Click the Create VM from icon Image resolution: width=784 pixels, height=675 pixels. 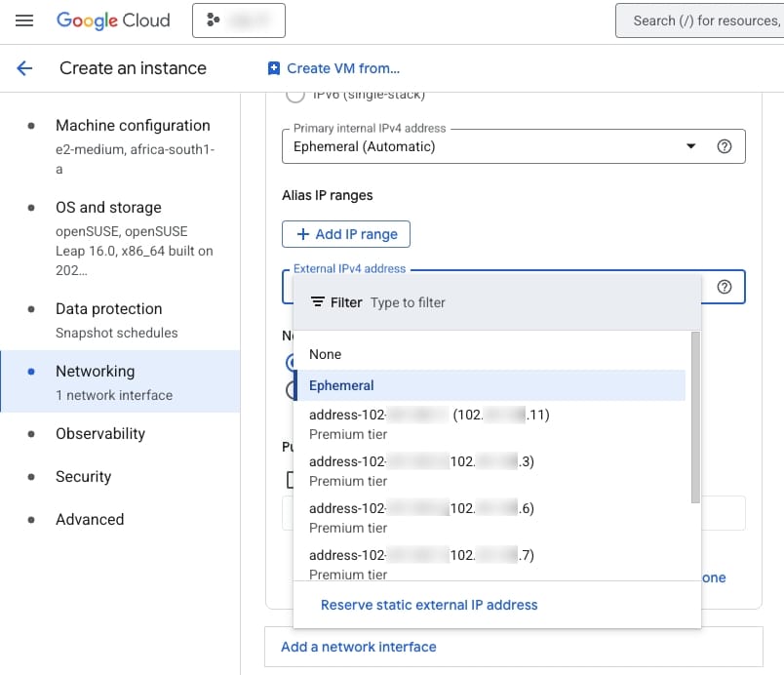pyautogui.click(x=274, y=68)
